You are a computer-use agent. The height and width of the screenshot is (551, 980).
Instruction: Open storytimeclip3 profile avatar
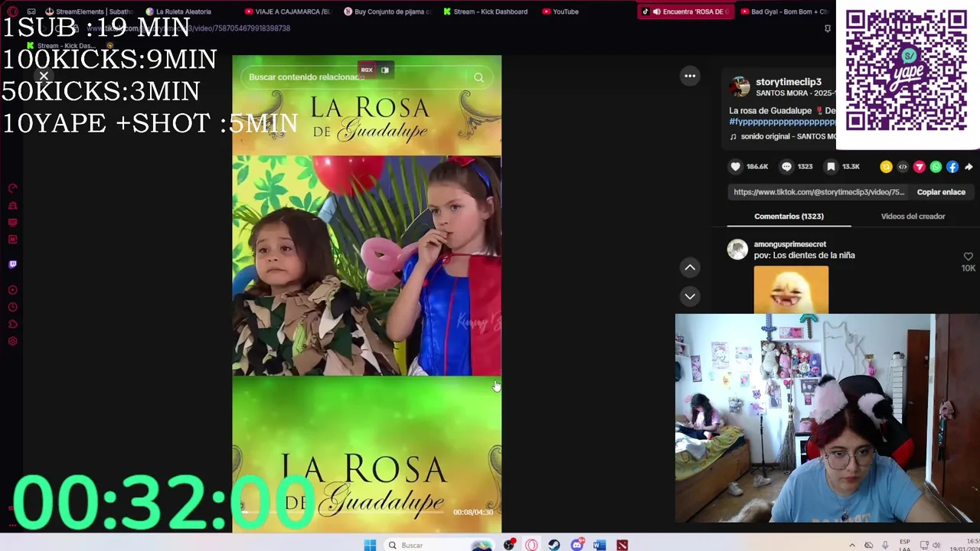[x=740, y=86]
